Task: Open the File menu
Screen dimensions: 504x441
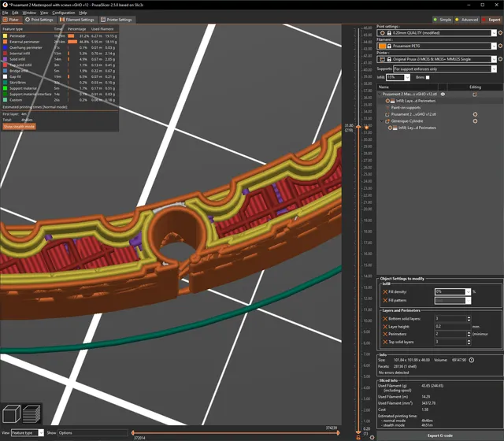Action: (6, 13)
